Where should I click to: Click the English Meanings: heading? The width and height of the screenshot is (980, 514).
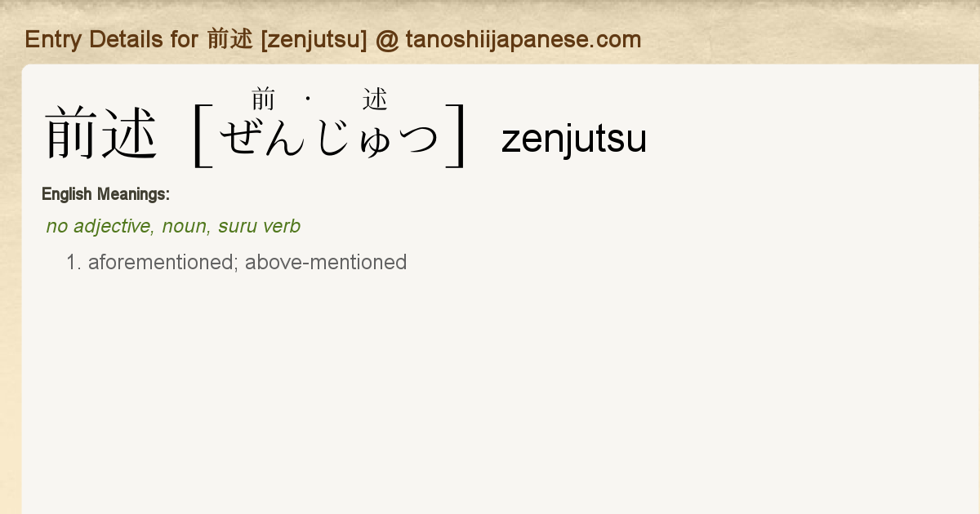pyautogui.click(x=105, y=194)
